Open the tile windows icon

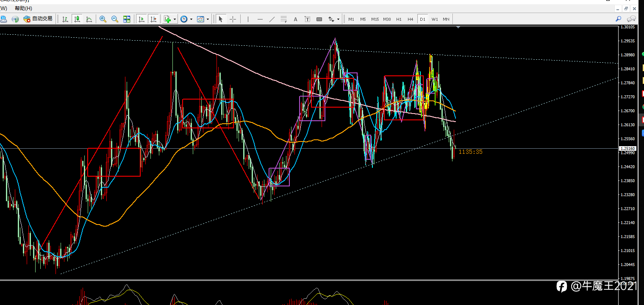(127, 19)
